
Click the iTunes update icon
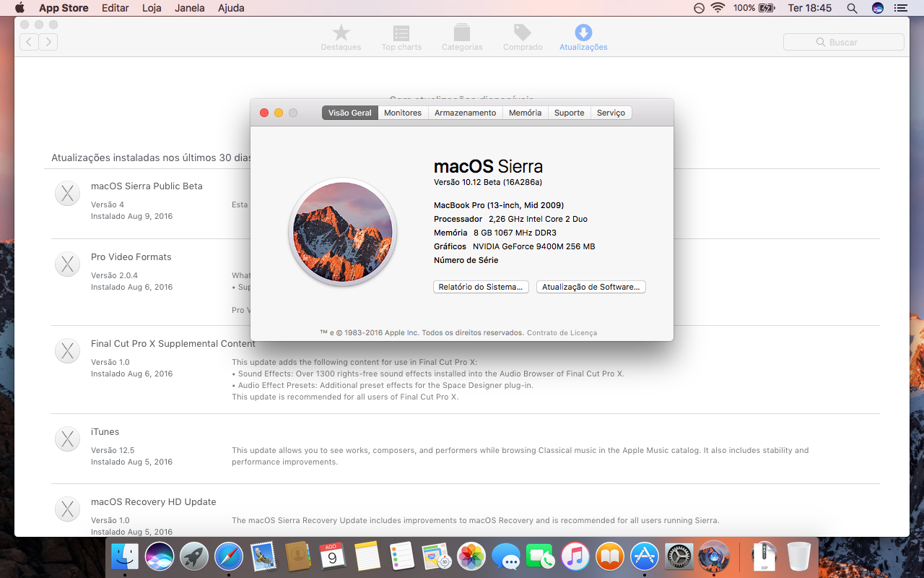[68, 439]
